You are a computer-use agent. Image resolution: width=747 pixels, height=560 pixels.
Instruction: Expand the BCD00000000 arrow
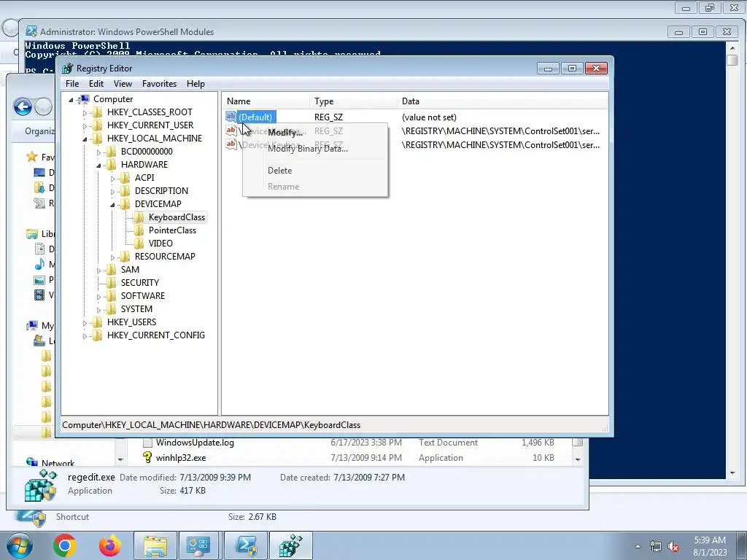pyautogui.click(x=98, y=152)
